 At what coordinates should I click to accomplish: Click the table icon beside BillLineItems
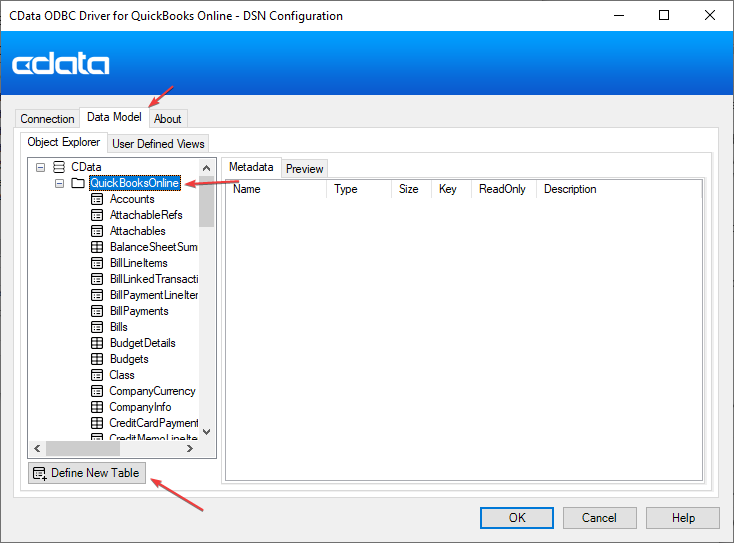click(97, 263)
